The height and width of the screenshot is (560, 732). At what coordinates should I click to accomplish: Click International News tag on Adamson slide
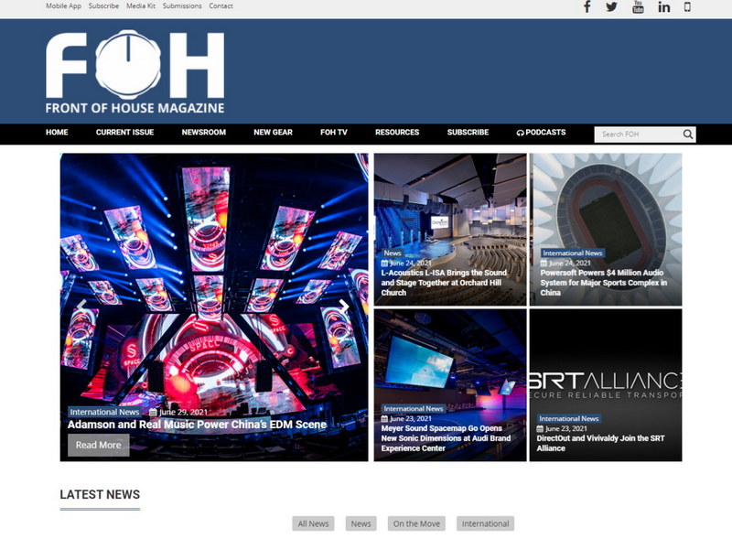[104, 412]
